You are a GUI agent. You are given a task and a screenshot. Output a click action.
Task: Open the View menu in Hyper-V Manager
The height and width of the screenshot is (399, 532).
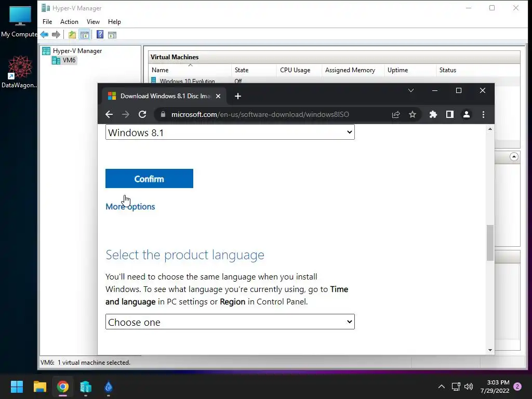click(x=93, y=22)
